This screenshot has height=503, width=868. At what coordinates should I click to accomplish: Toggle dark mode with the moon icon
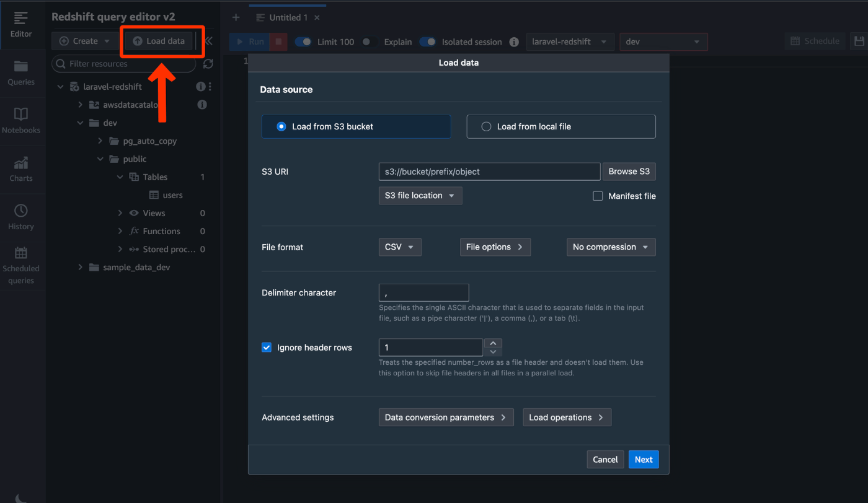[20, 497]
